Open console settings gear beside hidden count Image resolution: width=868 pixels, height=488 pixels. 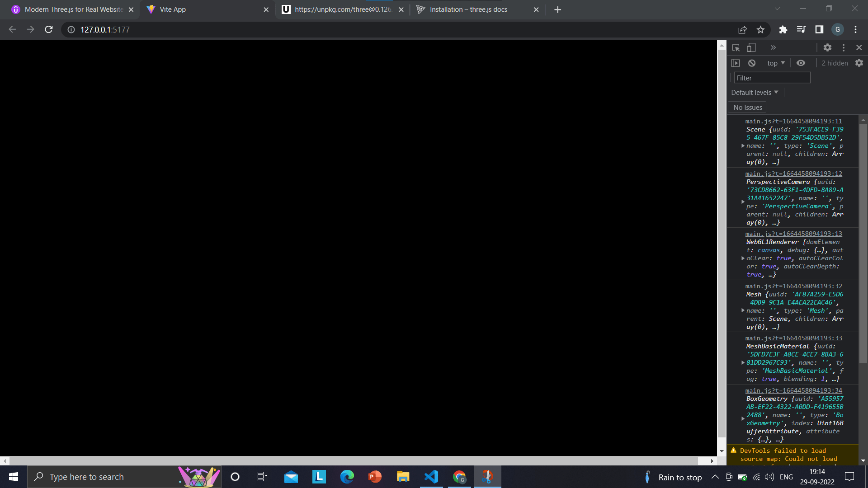[x=859, y=63]
